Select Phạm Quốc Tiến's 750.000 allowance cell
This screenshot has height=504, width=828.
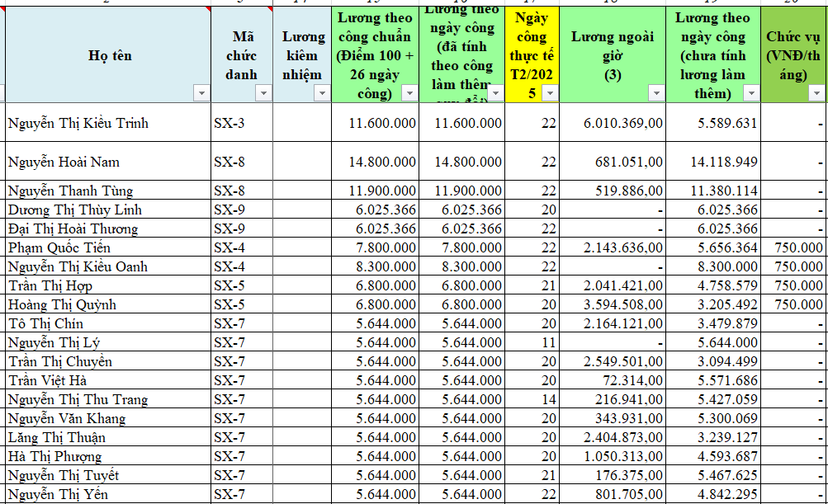click(x=794, y=247)
